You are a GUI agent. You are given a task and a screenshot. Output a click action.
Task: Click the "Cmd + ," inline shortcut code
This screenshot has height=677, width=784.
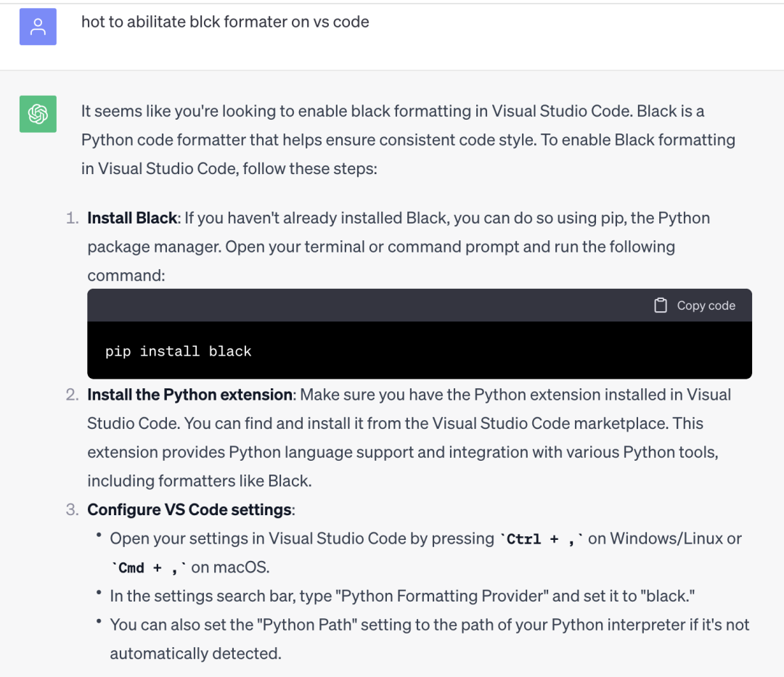[x=149, y=567]
